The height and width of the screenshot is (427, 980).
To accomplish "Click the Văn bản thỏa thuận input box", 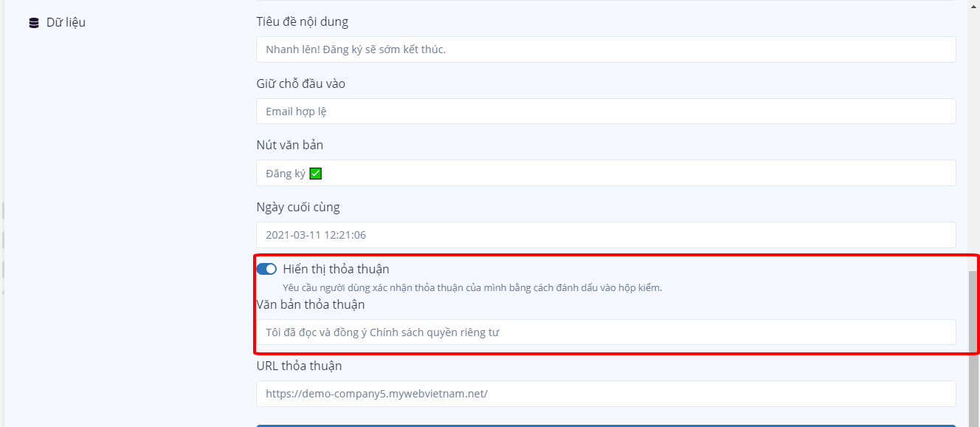I will click(x=606, y=332).
